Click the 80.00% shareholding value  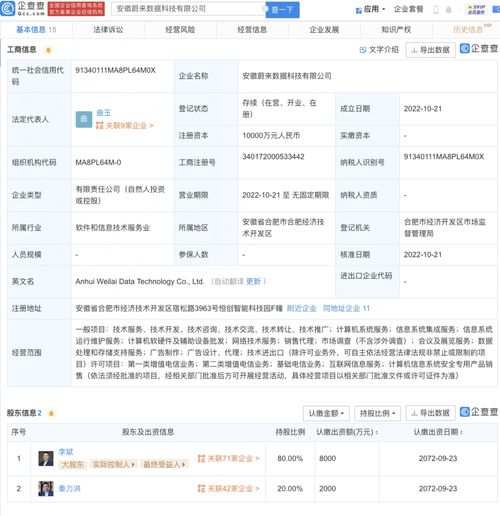click(290, 459)
